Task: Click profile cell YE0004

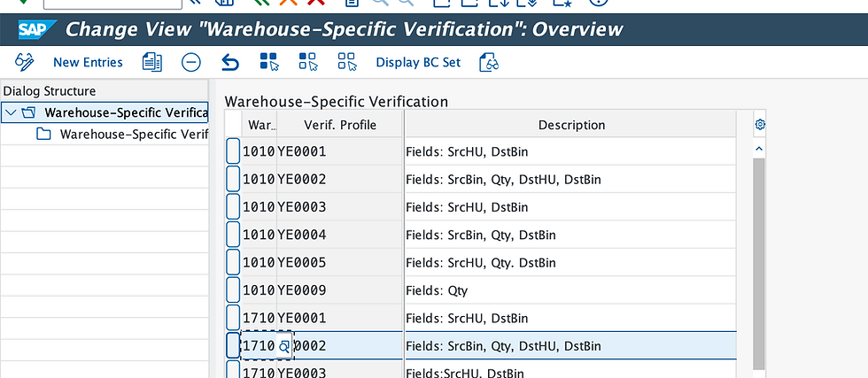Action: [x=339, y=235]
